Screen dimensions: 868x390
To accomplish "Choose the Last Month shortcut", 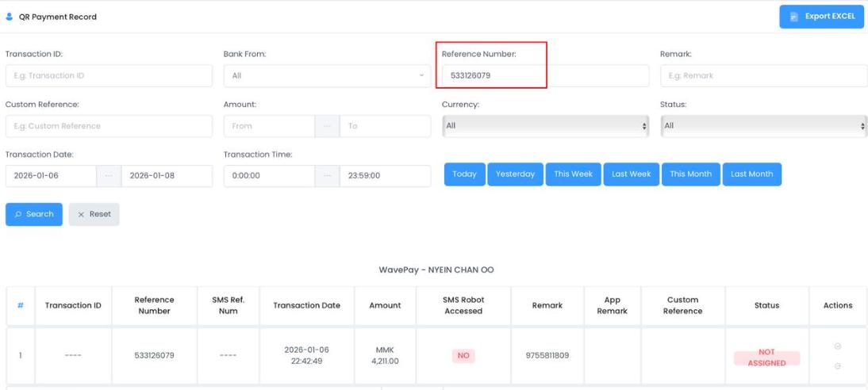I will tap(751, 174).
